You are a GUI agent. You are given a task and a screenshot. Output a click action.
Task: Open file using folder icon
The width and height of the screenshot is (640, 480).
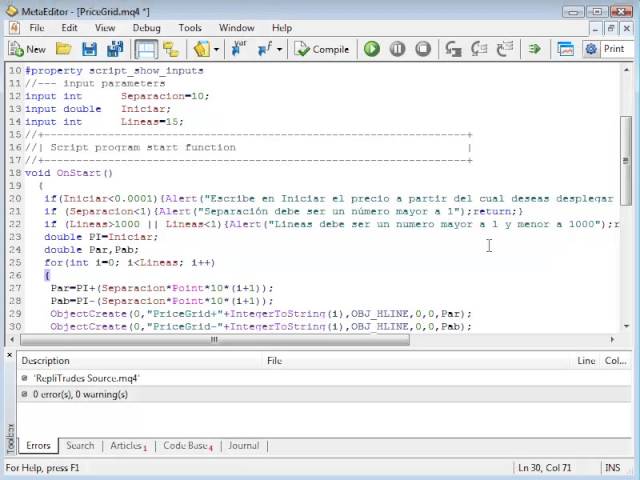pyautogui.click(x=64, y=49)
